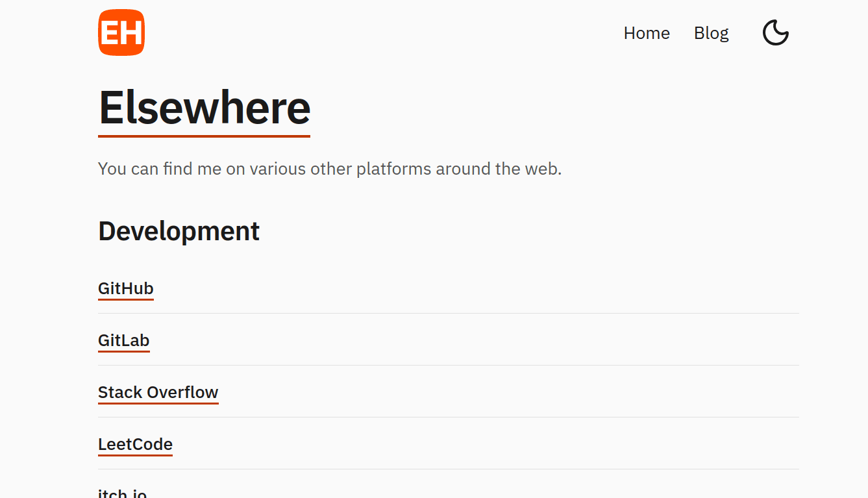Select the Development section heading
The width and height of the screenshot is (868, 498).
tap(179, 231)
